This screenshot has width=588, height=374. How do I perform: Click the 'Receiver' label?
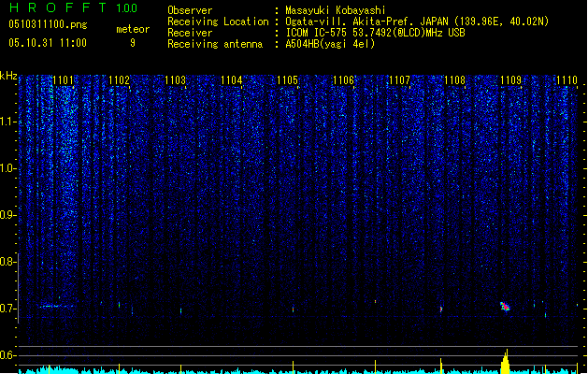pos(190,33)
